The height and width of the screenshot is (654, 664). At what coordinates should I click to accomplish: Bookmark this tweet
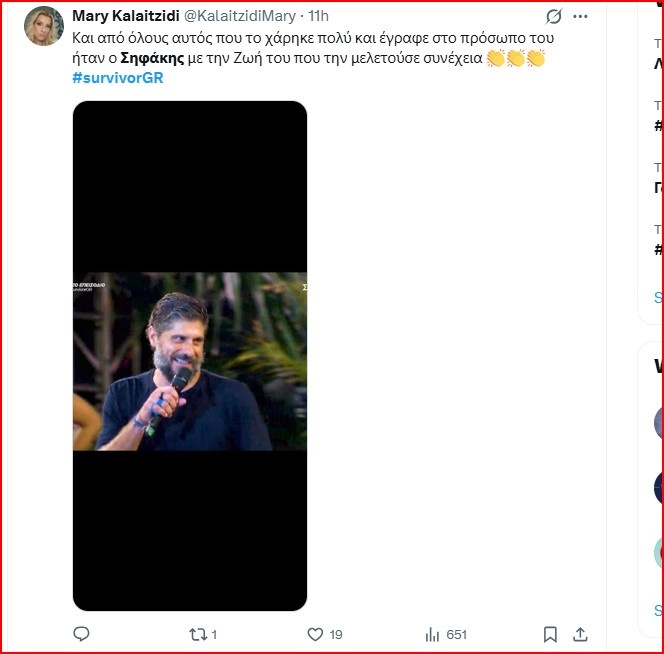tap(550, 634)
